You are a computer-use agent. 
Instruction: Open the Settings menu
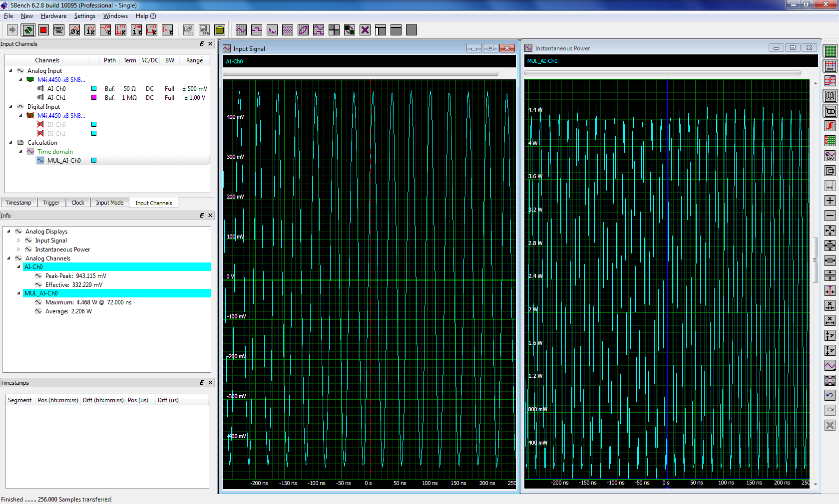point(85,16)
